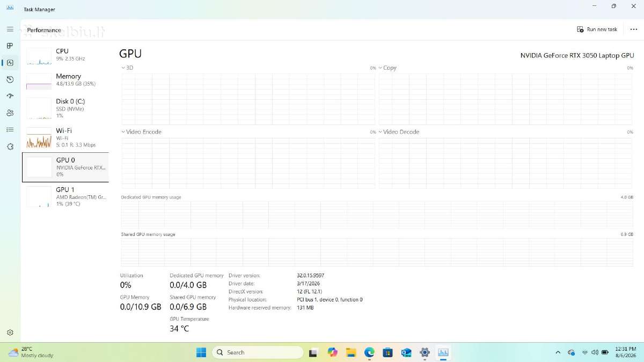This screenshot has height=362, width=644.
Task: Click the GPU Temperature 34 °C value
Action: [x=179, y=328]
